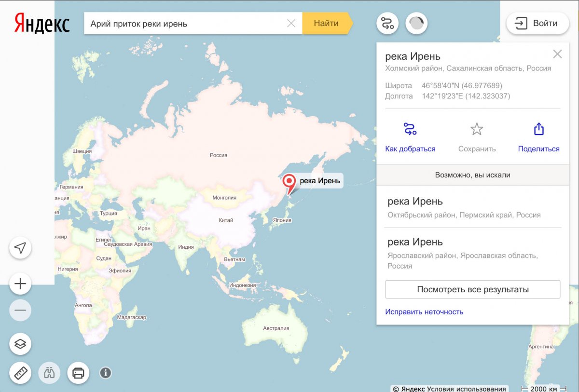Click the Как добраться route icon

[410, 129]
